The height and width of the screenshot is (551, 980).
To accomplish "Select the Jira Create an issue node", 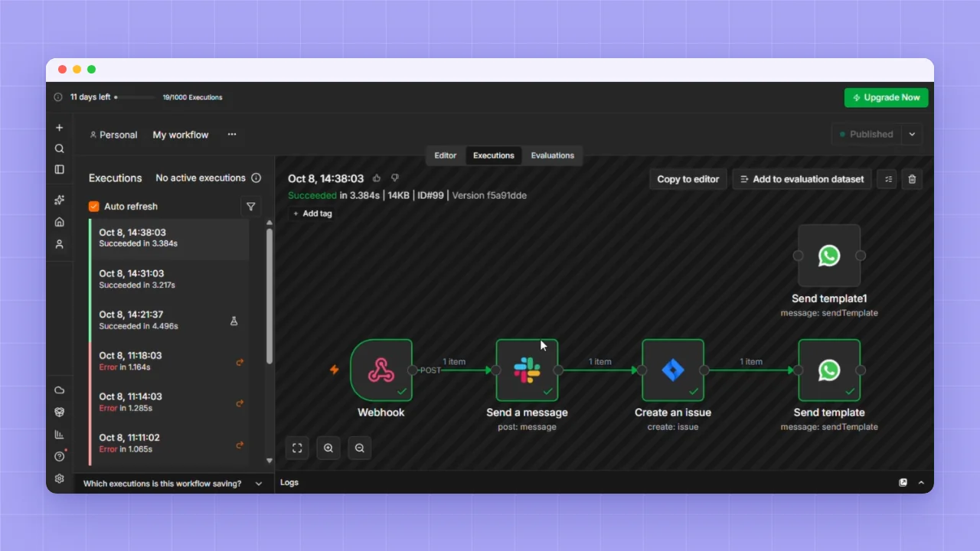I will 673,370.
